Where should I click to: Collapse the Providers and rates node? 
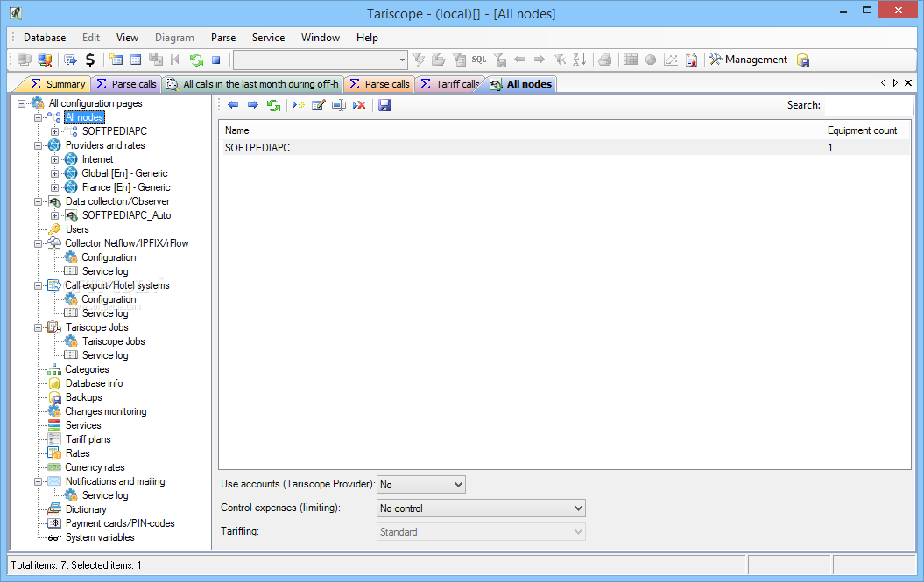(39, 145)
